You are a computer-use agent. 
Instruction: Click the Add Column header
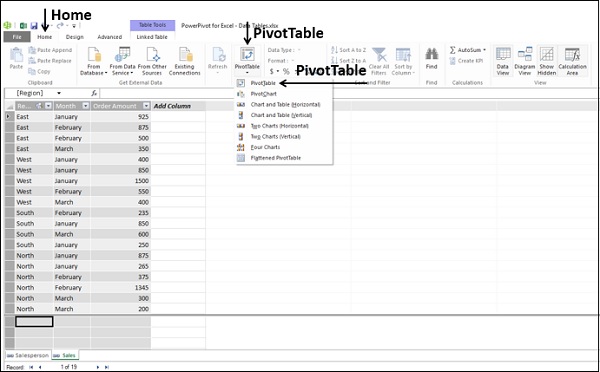tap(172, 106)
